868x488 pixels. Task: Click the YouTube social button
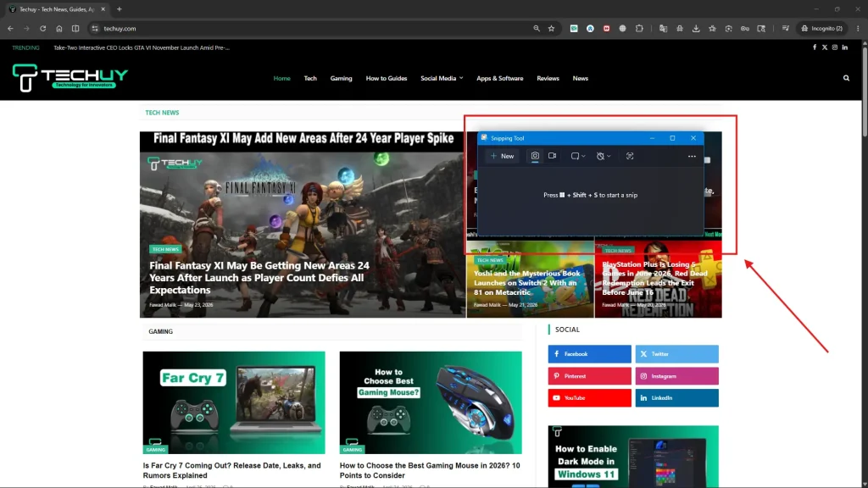pyautogui.click(x=590, y=398)
